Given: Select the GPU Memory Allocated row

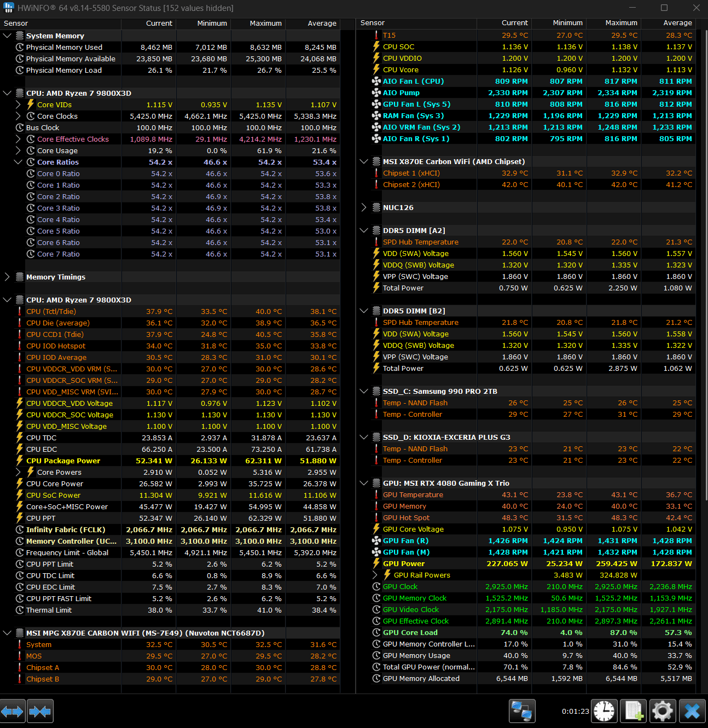Looking at the screenshot, I should pyautogui.click(x=526, y=678).
